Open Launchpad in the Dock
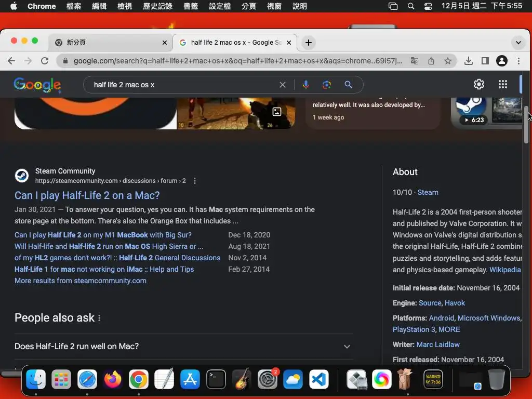The height and width of the screenshot is (399, 532). 61,379
